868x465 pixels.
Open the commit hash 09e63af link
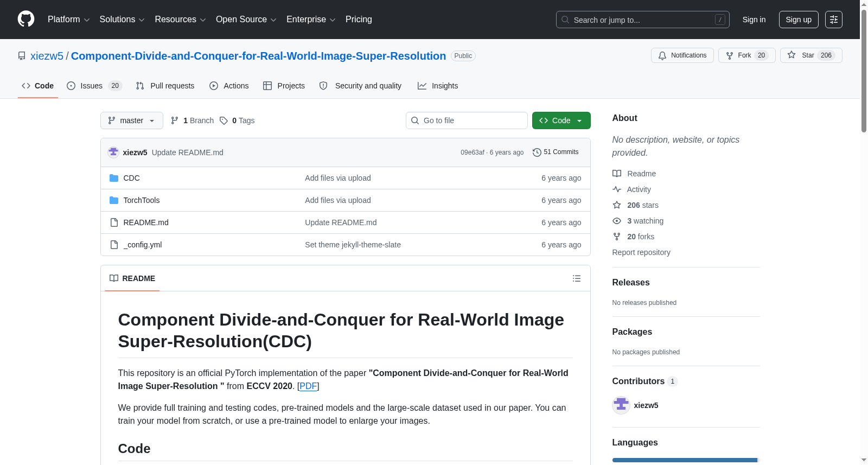pyautogui.click(x=473, y=152)
